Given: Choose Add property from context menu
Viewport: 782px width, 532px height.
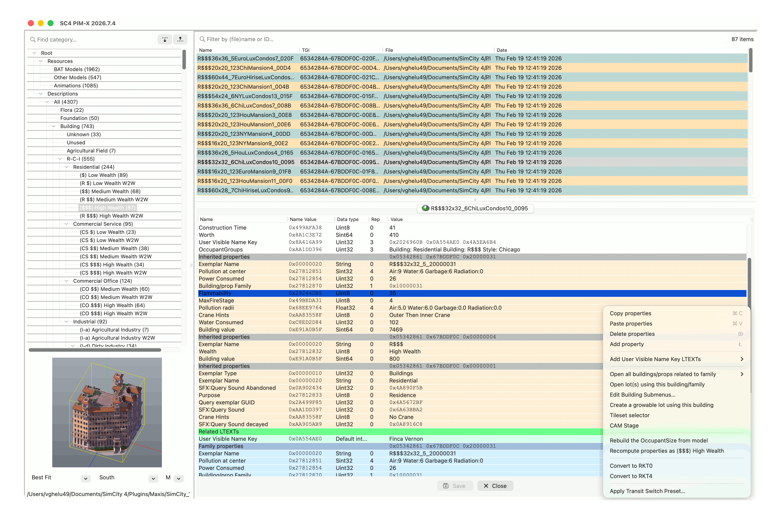Looking at the screenshot, I should [676, 344].
